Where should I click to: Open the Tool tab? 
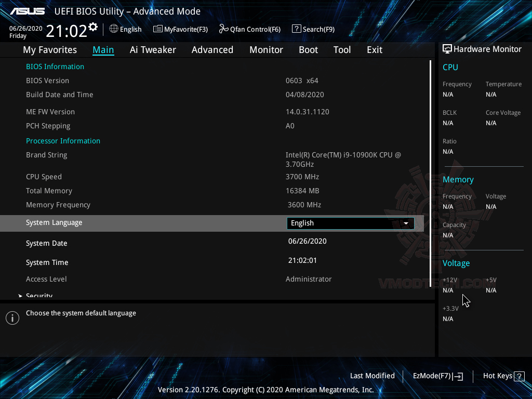click(x=342, y=50)
